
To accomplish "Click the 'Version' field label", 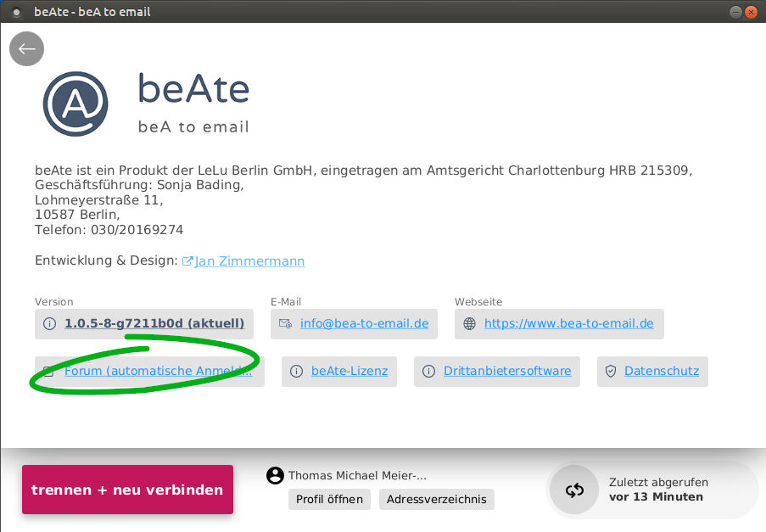I will pos(53,302).
